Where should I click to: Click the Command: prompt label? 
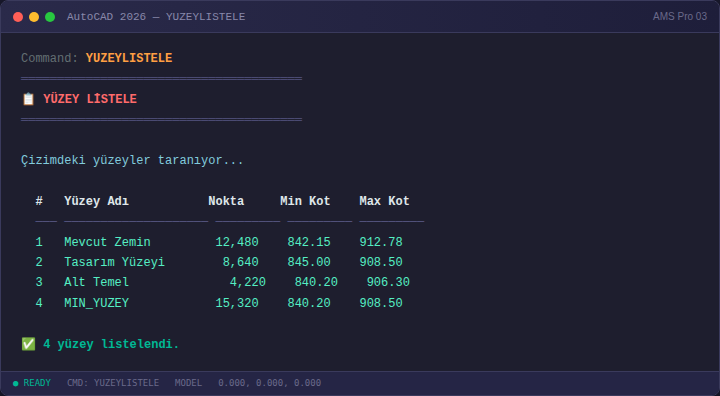[x=50, y=58]
